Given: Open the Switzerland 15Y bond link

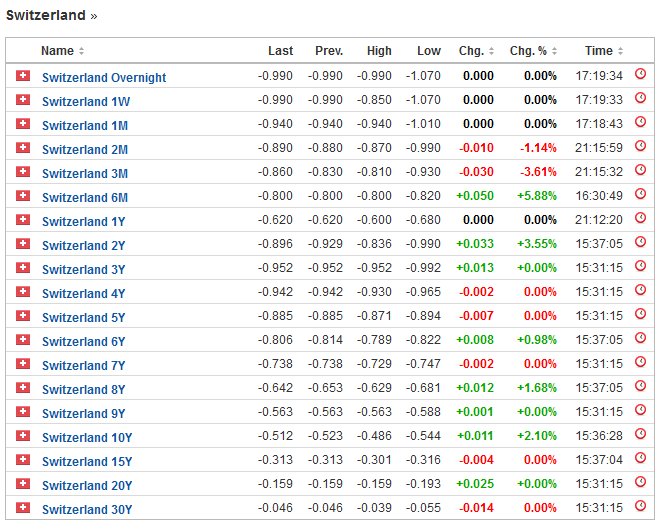Looking at the screenshot, I should click(87, 461).
